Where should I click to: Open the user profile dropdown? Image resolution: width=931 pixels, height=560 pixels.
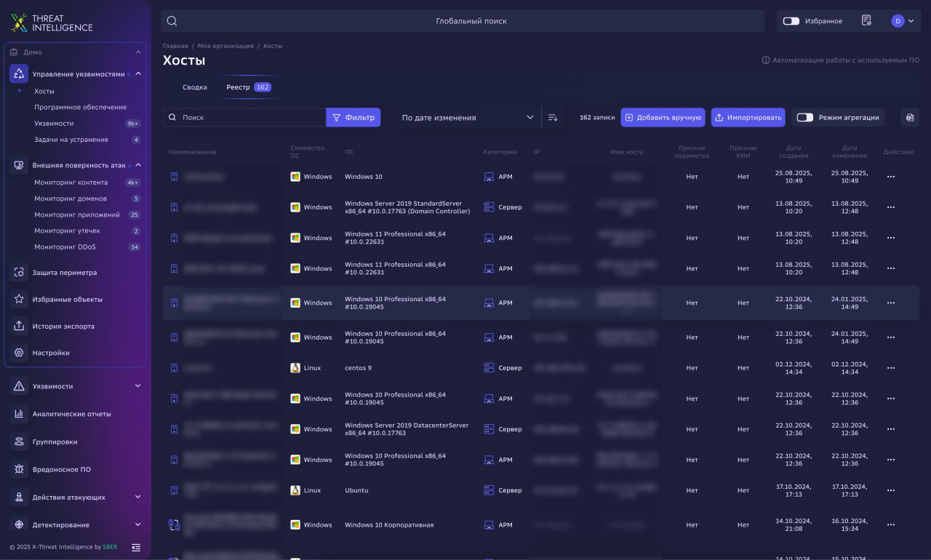coord(903,21)
